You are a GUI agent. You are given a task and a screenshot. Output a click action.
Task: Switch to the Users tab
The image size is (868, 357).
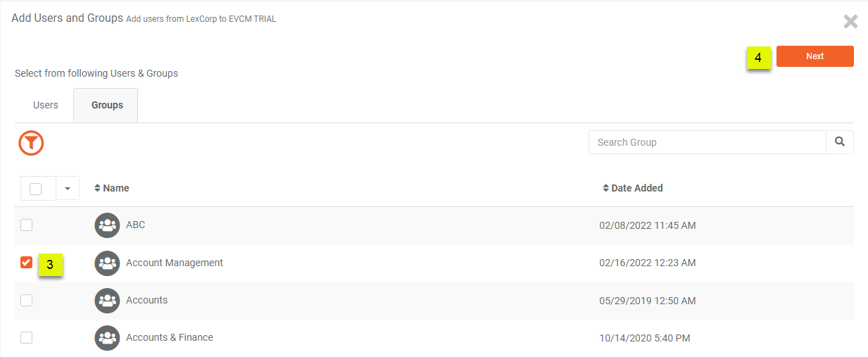click(46, 105)
